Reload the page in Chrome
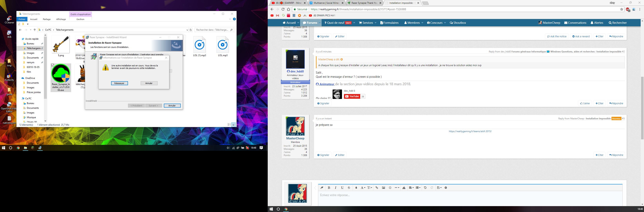This screenshot has width=644, height=212. [x=283, y=9]
